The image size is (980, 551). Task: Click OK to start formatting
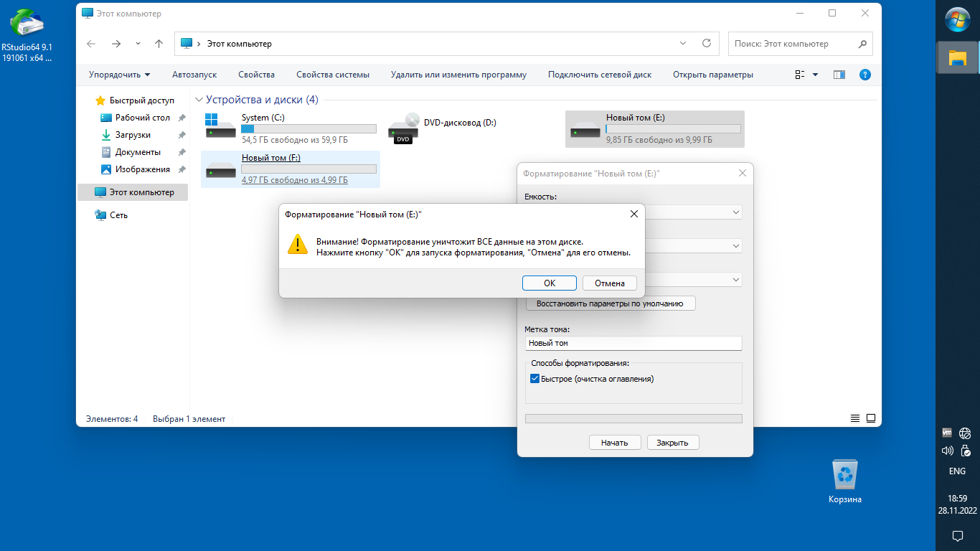tap(549, 283)
